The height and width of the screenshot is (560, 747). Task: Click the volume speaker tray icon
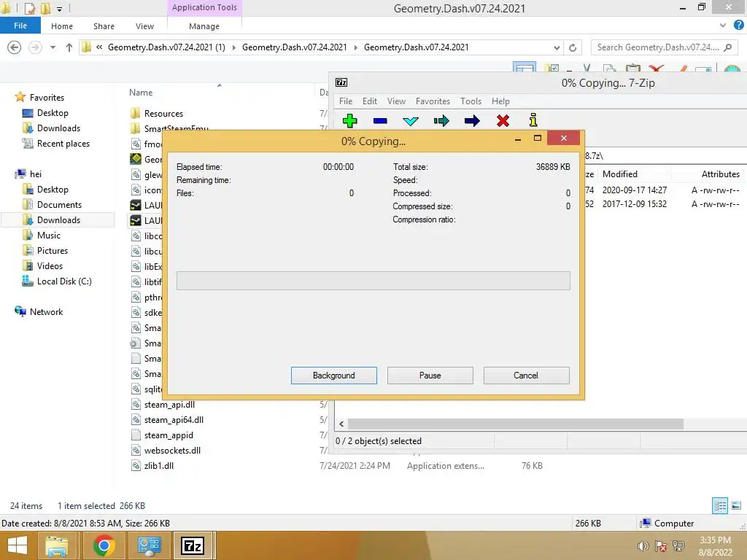pyautogui.click(x=643, y=546)
